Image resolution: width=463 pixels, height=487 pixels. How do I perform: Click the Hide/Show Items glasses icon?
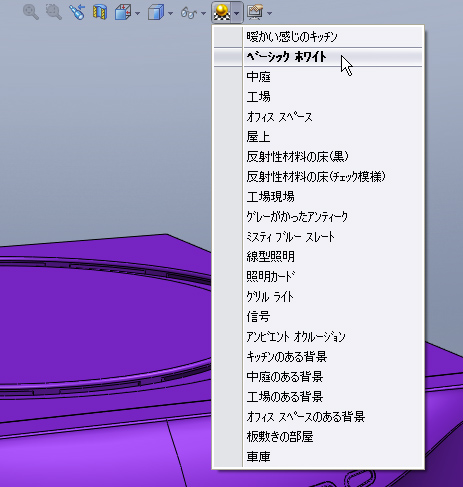click(188, 13)
